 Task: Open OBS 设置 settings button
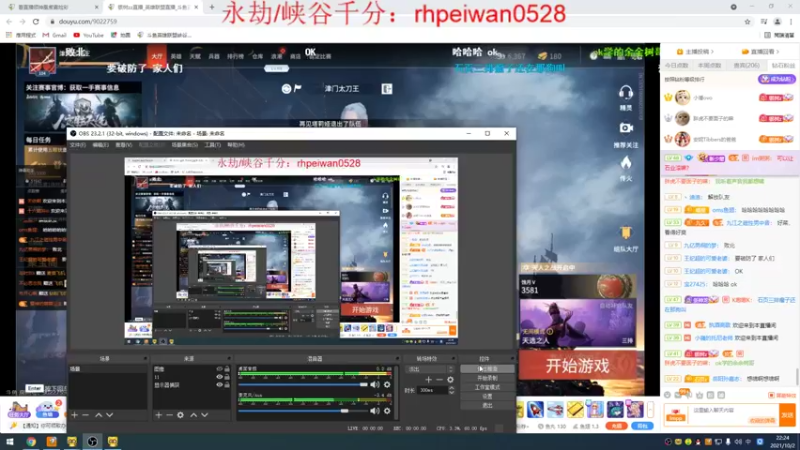click(x=487, y=396)
